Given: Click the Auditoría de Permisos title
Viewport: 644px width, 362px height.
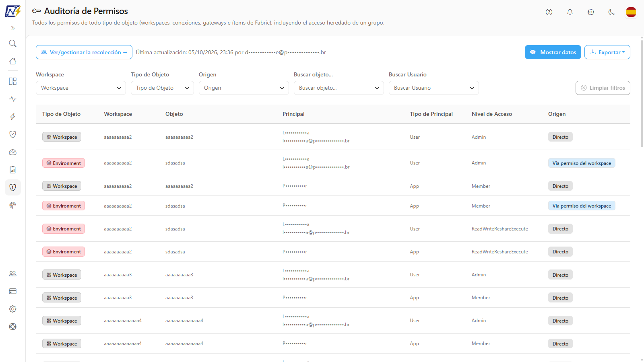Looking at the screenshot, I should click(x=86, y=11).
